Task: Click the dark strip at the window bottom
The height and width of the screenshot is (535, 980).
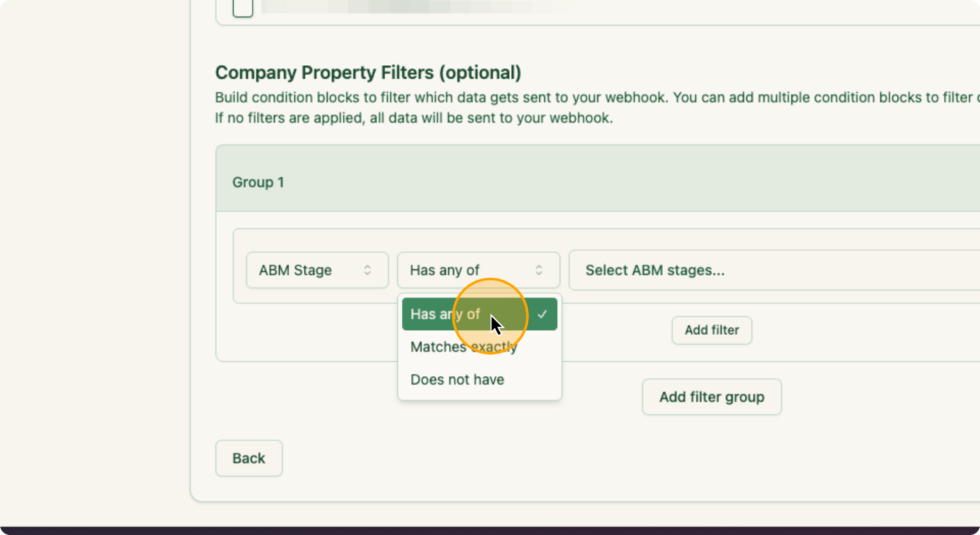Action: (x=490, y=531)
